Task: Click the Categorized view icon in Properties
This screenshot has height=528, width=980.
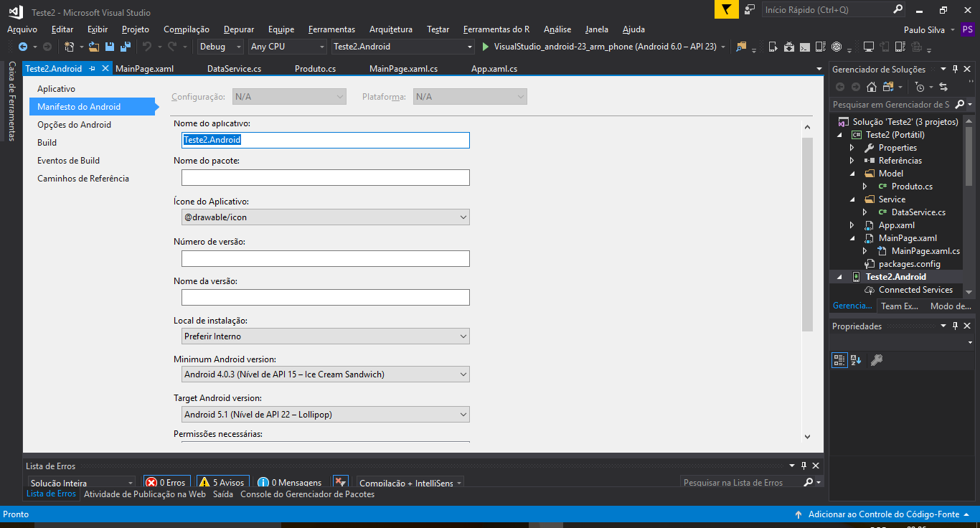Action: tap(839, 360)
